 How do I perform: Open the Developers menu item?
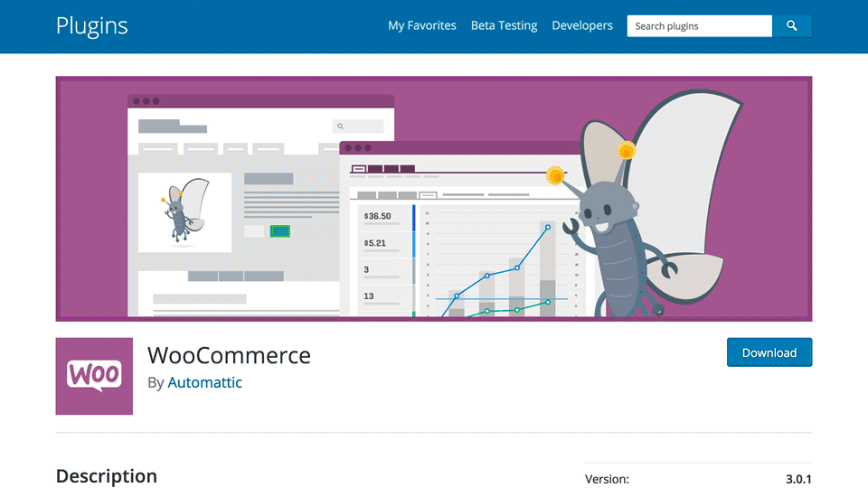tap(582, 25)
